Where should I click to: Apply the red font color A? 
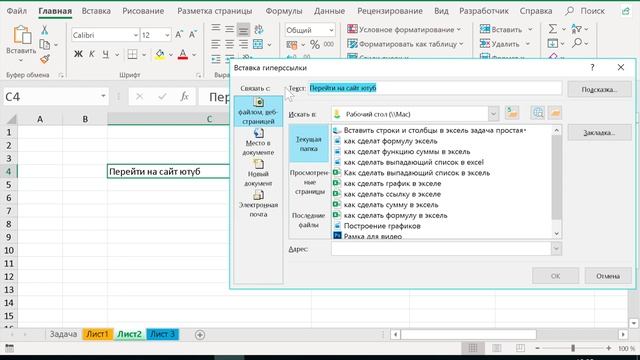183,54
